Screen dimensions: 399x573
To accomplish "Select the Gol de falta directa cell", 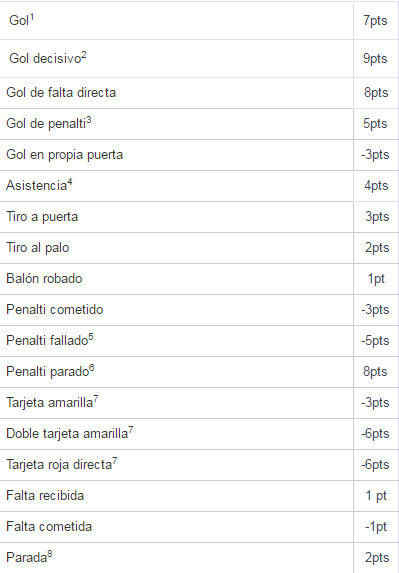I will tap(176, 93).
